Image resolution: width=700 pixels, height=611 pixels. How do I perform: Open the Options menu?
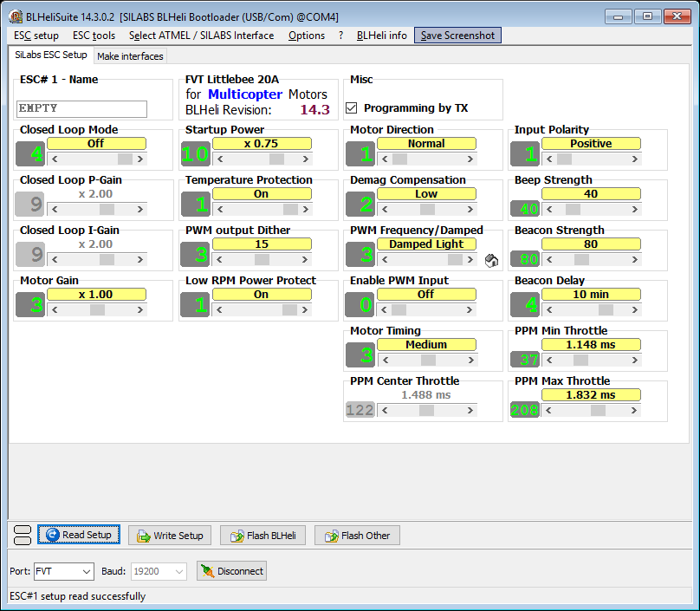[x=307, y=36]
